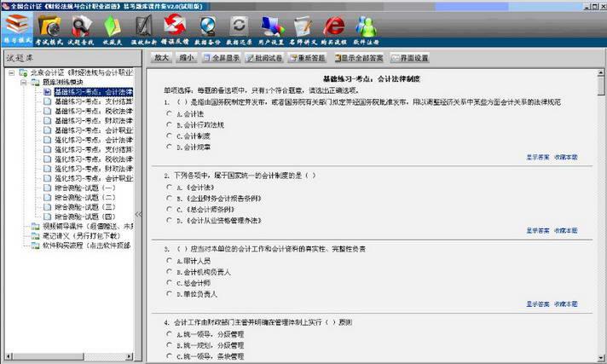Image resolution: width=607 pixels, height=364 pixels.
Task: Select tree item 强化练习-考点：支付结算
Action: (x=93, y=149)
